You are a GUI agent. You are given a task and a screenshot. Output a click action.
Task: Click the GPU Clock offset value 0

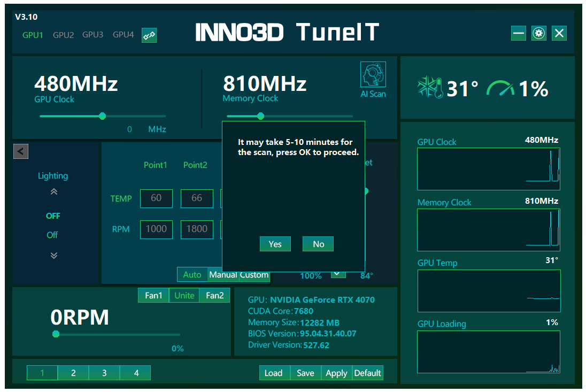coord(129,129)
